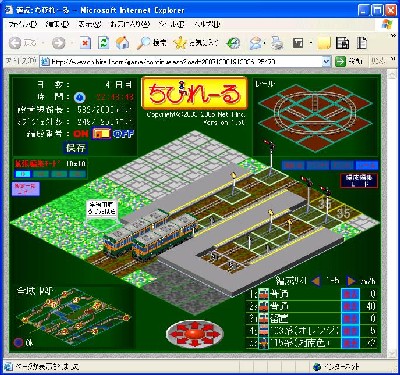This screenshot has height=375, width=400.
Task: Click the blue button in train row 5
Action: [x=350, y=343]
